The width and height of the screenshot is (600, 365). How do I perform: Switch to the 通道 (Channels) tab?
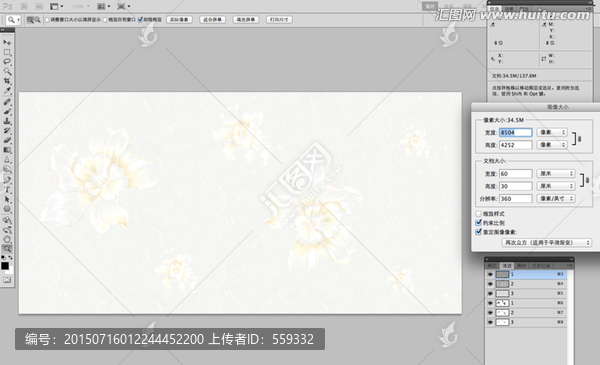coord(507,266)
